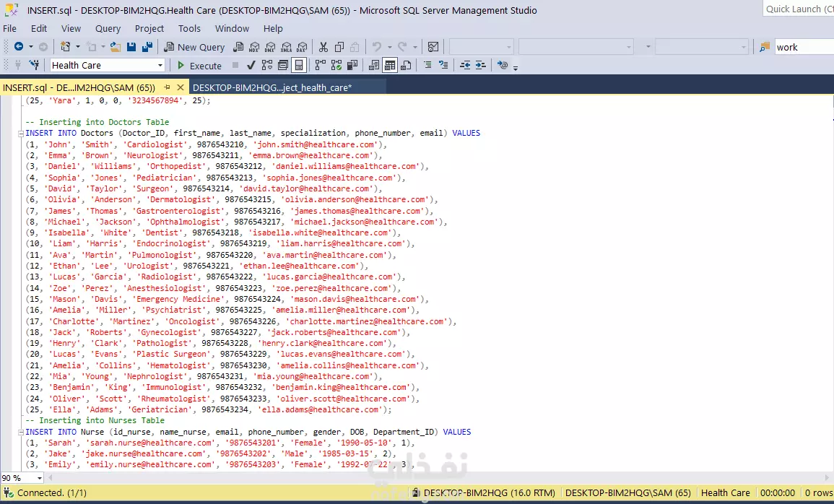Click the '-- Inserting into Doctors Table' comment

click(97, 122)
